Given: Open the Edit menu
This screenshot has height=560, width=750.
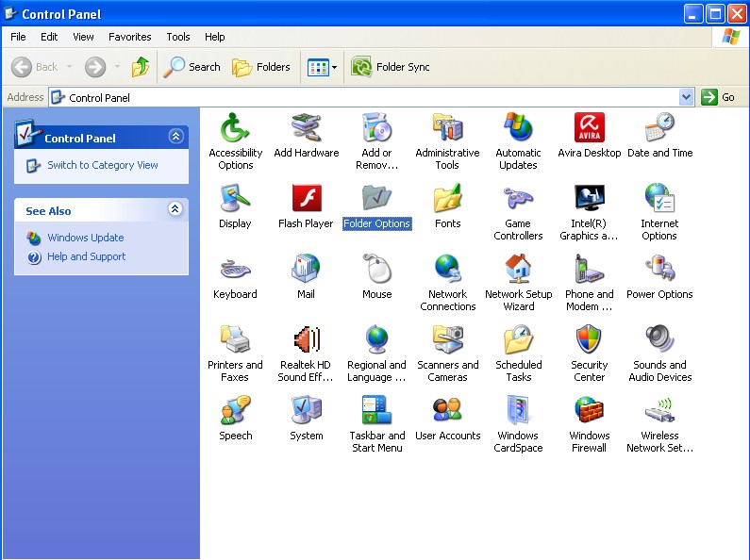Looking at the screenshot, I should pyautogui.click(x=49, y=37).
